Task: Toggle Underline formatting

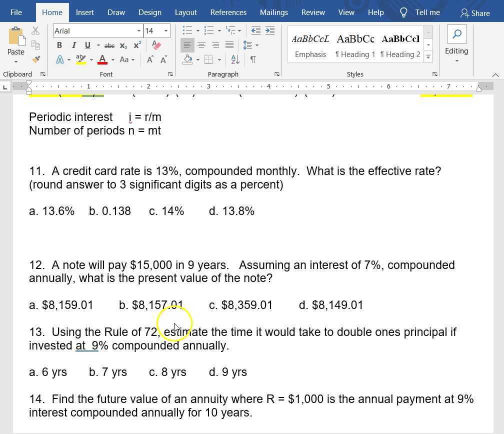Action: (x=87, y=45)
